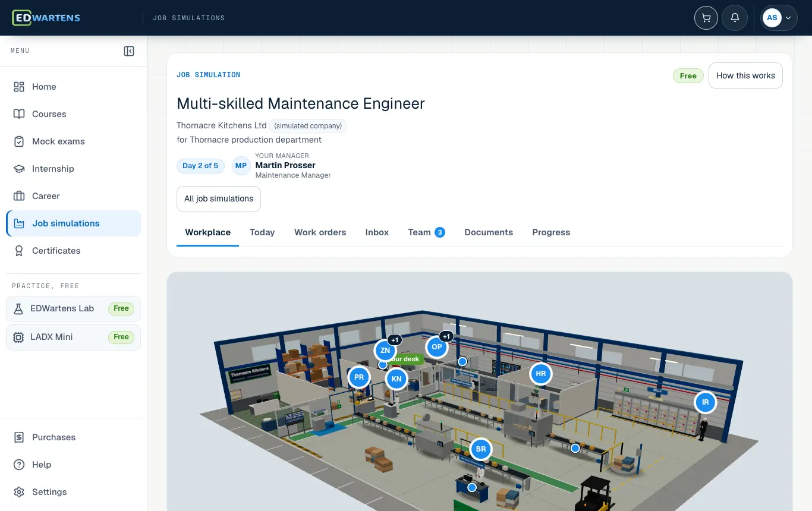Open the Progress tab
Screen dimensions: 812x511
[551, 232]
